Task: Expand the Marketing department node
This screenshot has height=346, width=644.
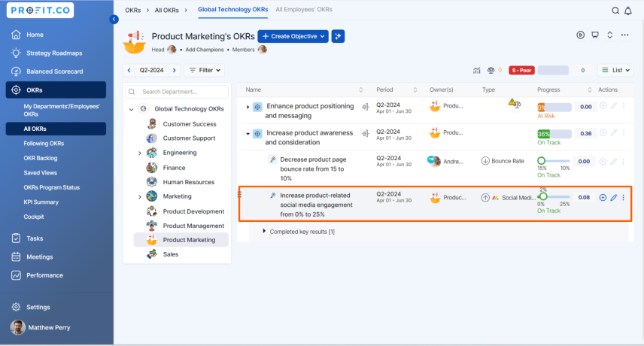Action: click(140, 197)
